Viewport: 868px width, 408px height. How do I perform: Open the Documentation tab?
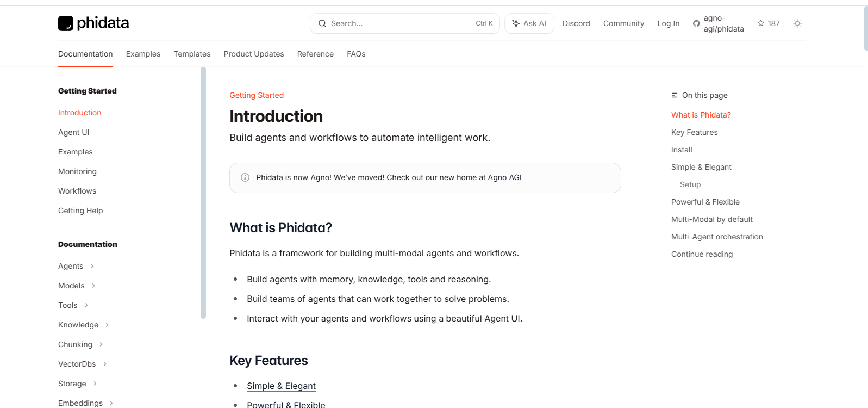coord(85,54)
